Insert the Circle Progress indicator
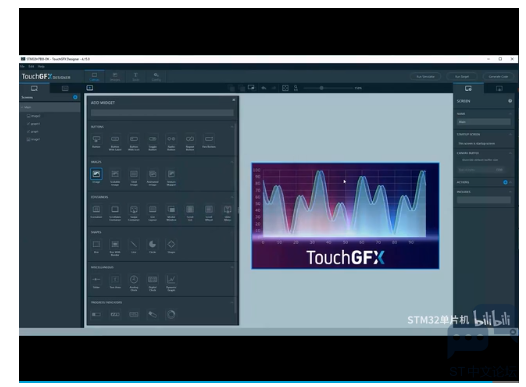 [171, 314]
